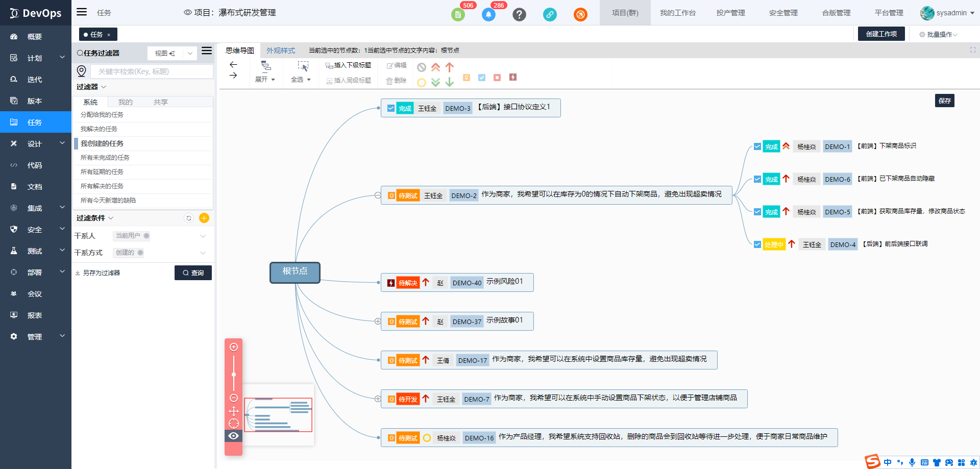This screenshot has height=469, width=980.
Task: Switch to the 外观样式 tab
Action: 281,51
